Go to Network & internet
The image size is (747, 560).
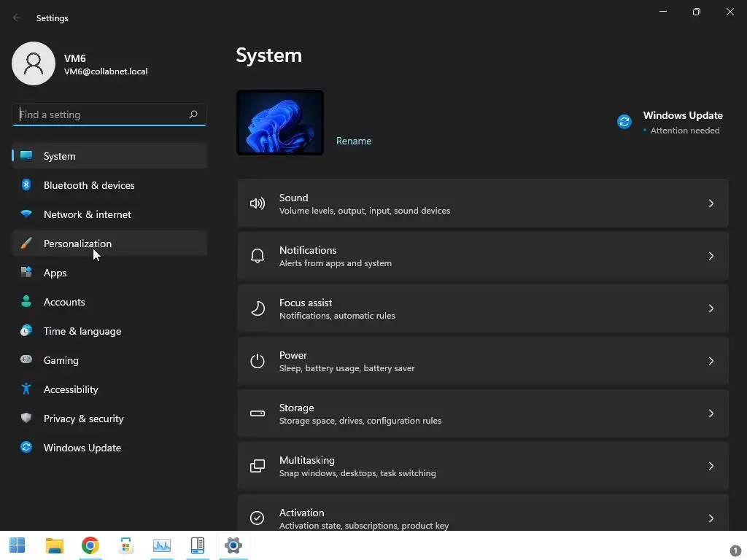(109, 214)
